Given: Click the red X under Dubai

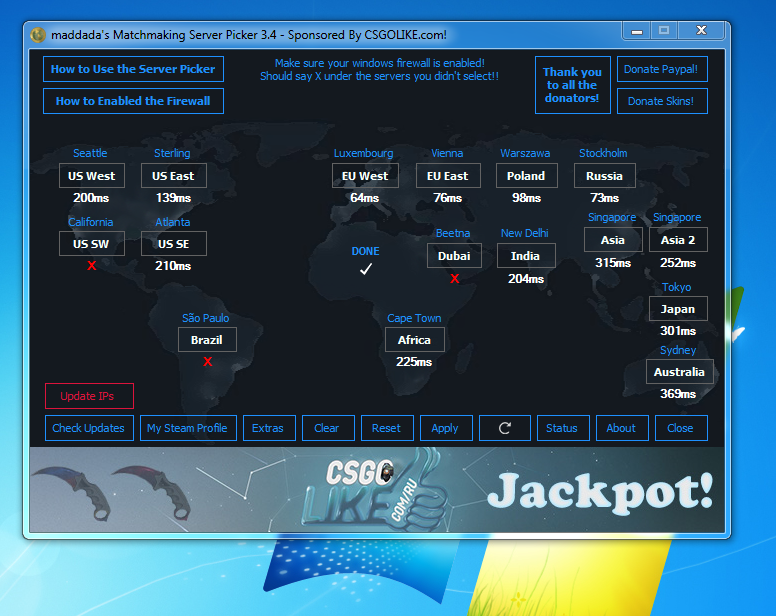Looking at the screenshot, I should (455, 279).
